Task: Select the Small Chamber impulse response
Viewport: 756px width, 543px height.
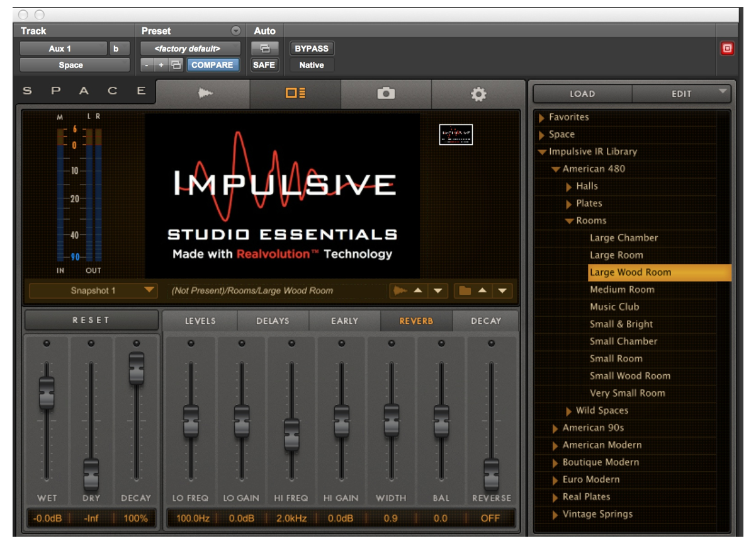Action: click(623, 341)
